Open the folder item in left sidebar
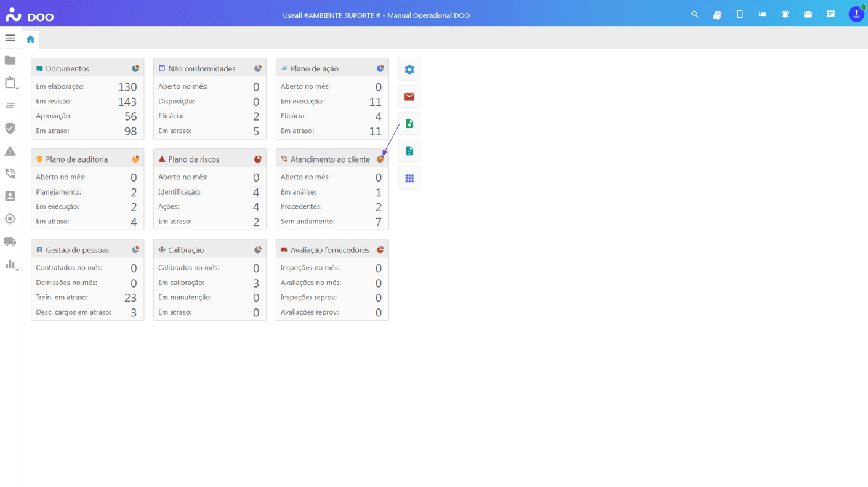The height and width of the screenshot is (487, 868). (10, 60)
